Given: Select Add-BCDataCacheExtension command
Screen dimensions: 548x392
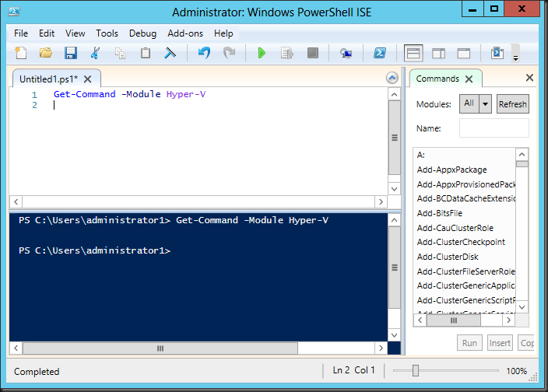Looking at the screenshot, I should [465, 198].
